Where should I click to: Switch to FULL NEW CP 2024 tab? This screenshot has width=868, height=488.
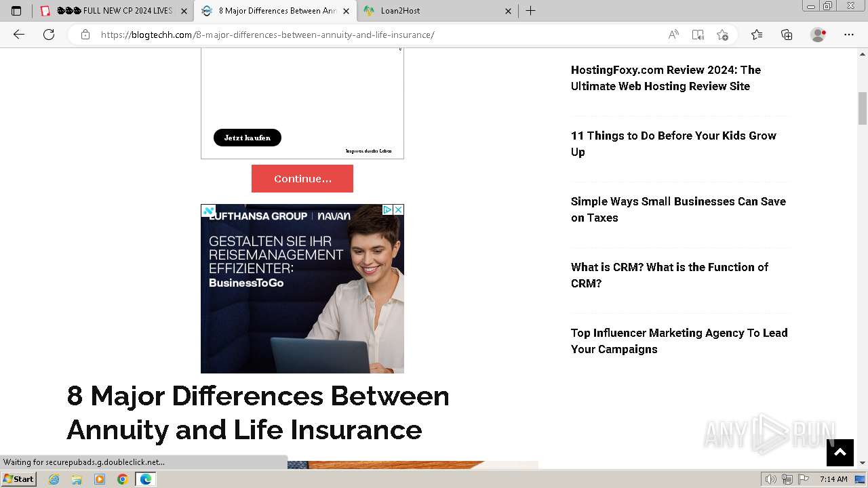113,11
